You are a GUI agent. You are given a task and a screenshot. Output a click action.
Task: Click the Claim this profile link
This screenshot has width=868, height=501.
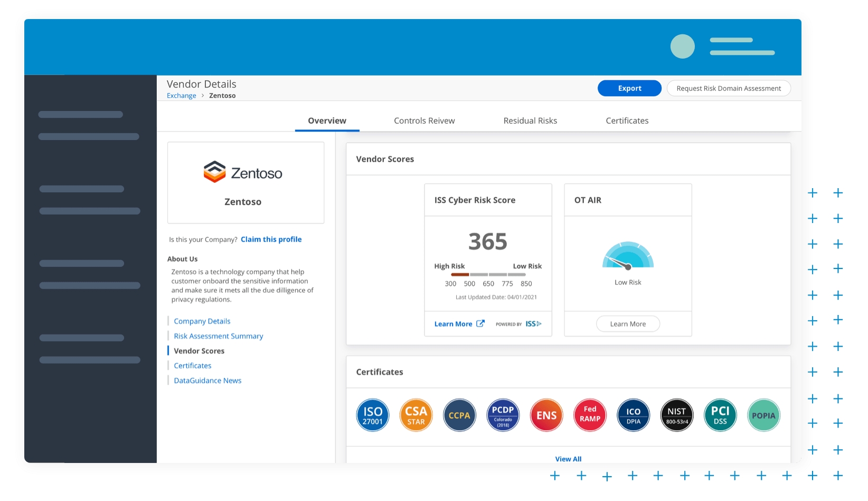tap(271, 239)
